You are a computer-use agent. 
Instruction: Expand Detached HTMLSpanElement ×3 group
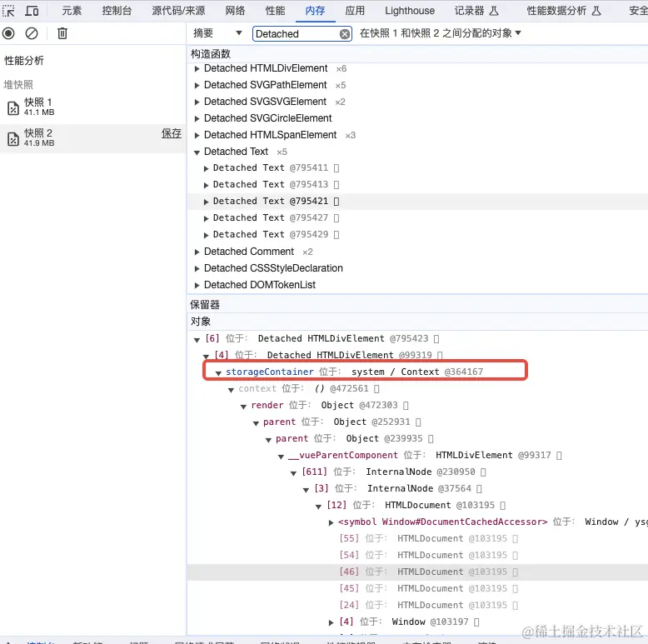click(x=197, y=135)
